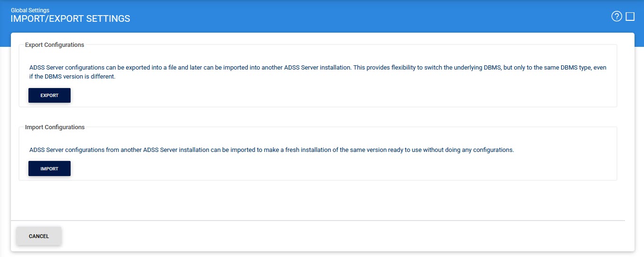
Task: Select the Export Configurations section heading
Action: coord(54,45)
